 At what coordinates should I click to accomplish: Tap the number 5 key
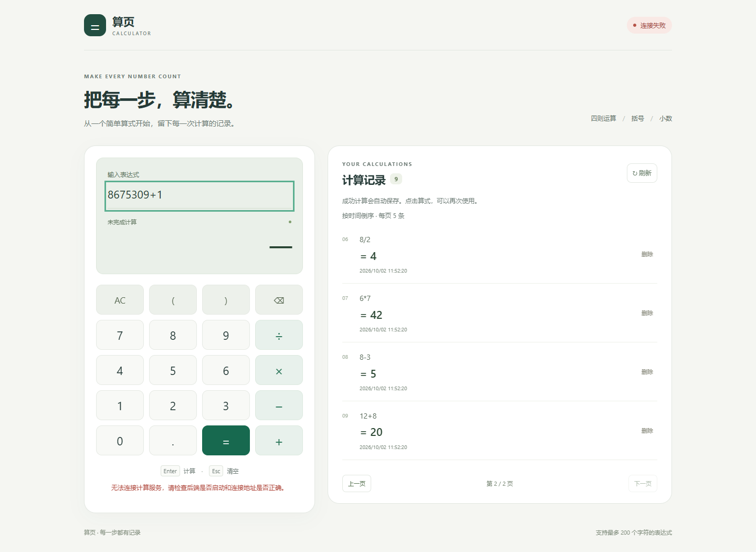[173, 370]
